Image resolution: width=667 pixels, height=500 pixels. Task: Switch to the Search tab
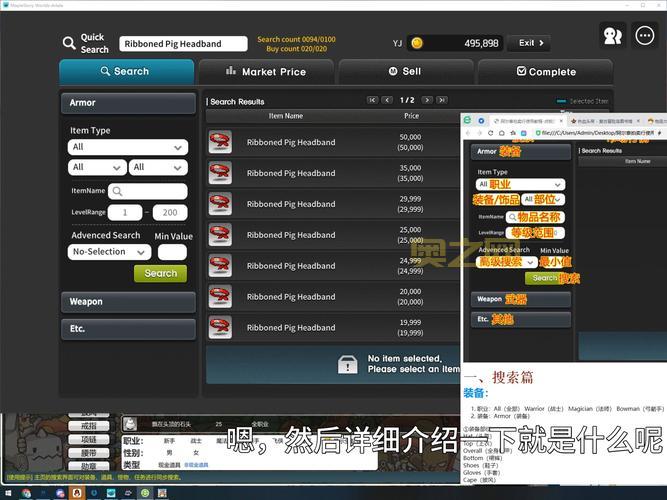(x=126, y=71)
